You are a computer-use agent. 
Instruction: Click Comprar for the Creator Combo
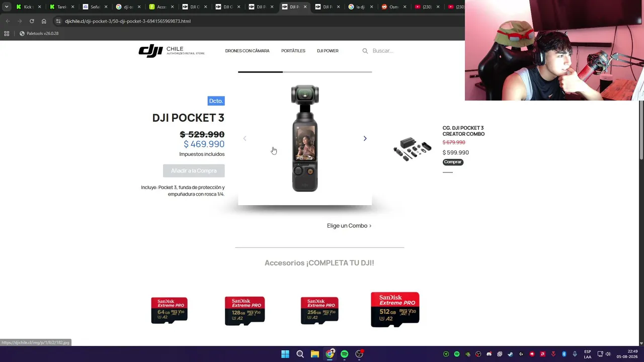pos(453,162)
